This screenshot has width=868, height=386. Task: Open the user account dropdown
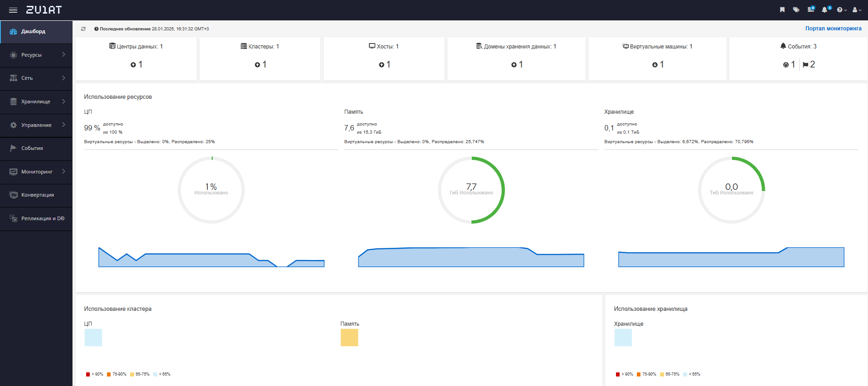point(857,10)
